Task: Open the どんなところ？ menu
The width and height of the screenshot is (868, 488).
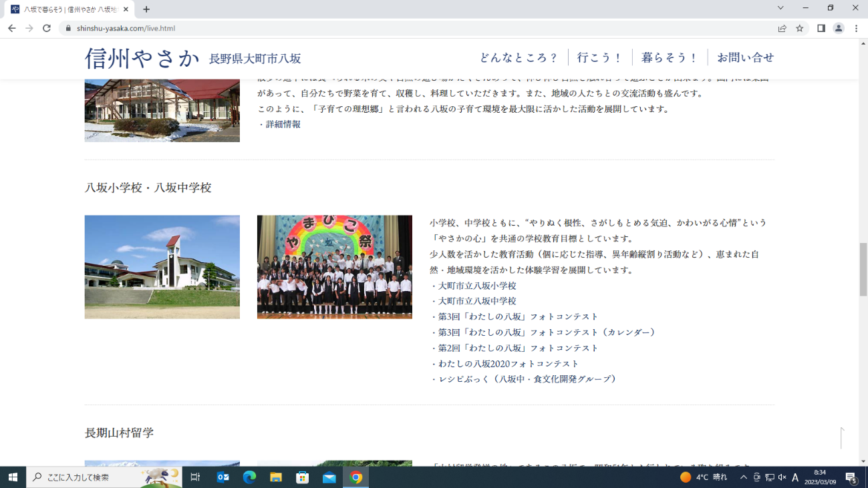Action: (519, 57)
